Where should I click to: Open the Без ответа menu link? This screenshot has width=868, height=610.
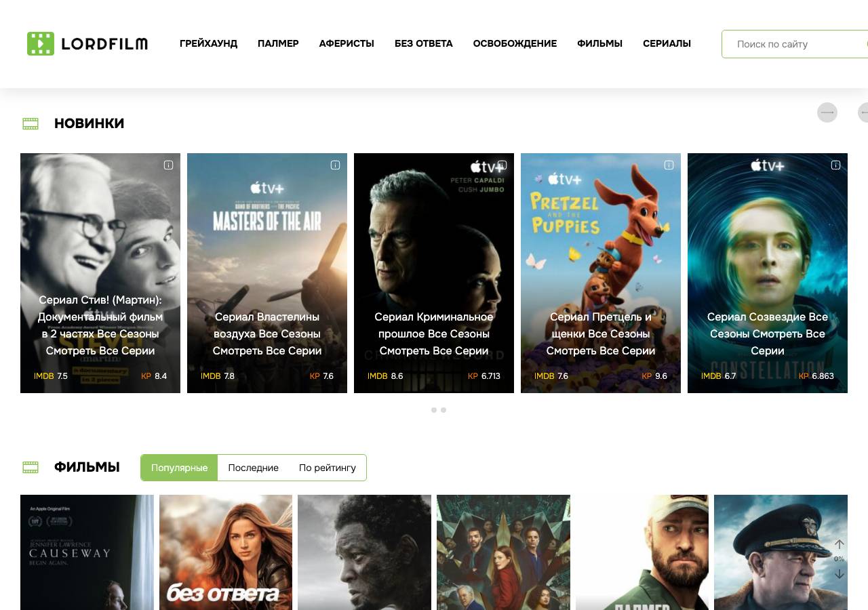(x=424, y=43)
